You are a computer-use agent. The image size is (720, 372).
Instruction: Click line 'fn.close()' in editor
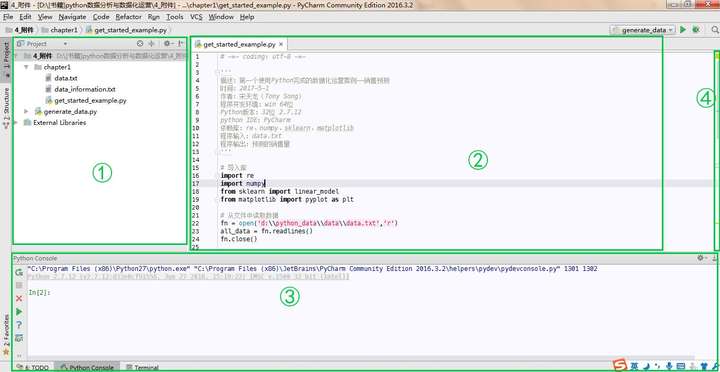pos(239,239)
